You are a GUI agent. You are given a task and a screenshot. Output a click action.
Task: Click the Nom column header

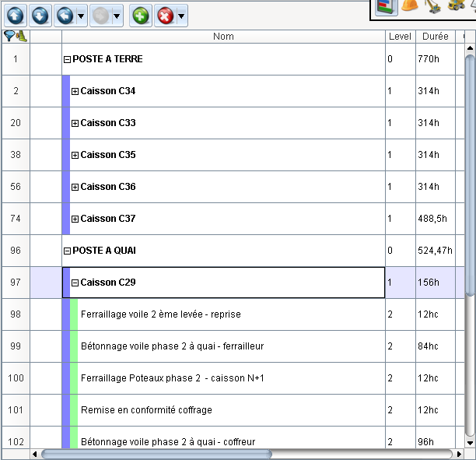(223, 37)
